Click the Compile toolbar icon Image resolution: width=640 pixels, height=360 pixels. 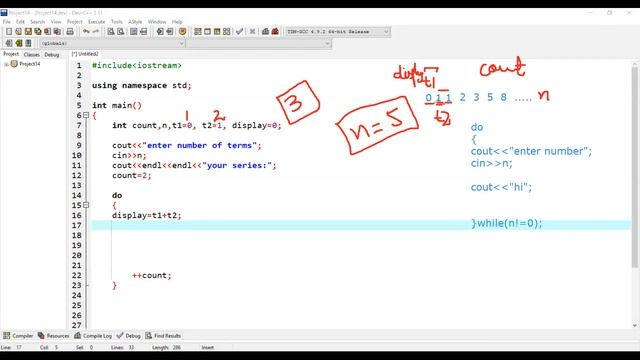pos(198,31)
